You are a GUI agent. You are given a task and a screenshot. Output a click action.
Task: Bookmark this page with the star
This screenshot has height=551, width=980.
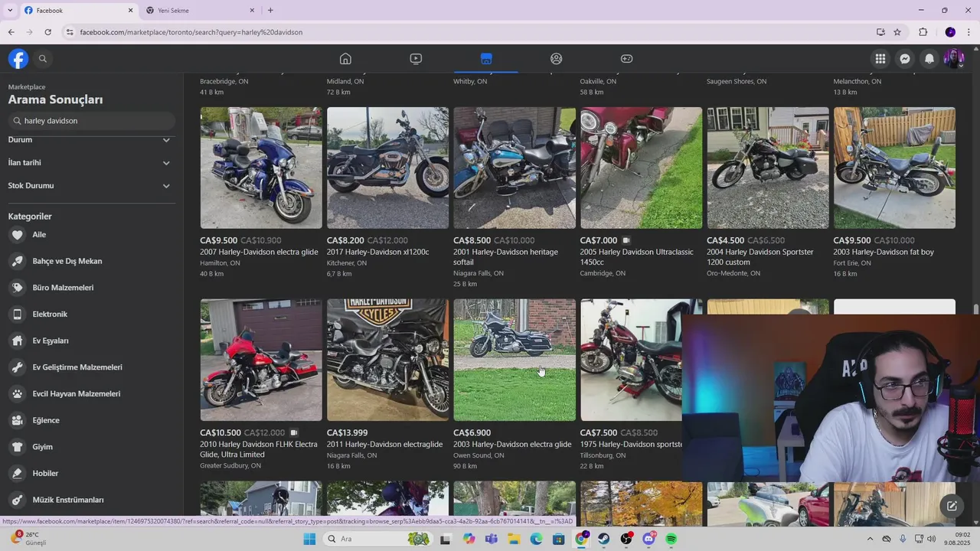897,32
